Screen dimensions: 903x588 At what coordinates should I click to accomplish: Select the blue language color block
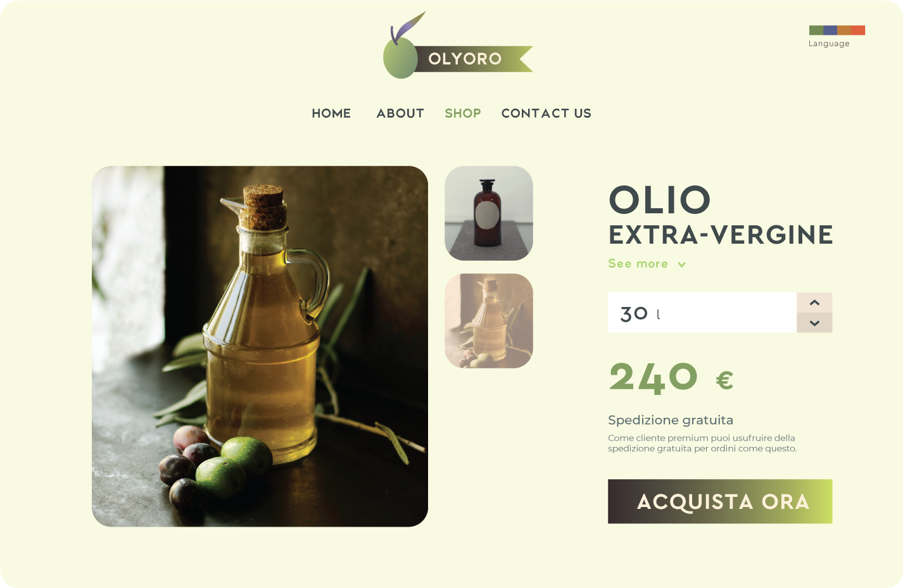[830, 30]
